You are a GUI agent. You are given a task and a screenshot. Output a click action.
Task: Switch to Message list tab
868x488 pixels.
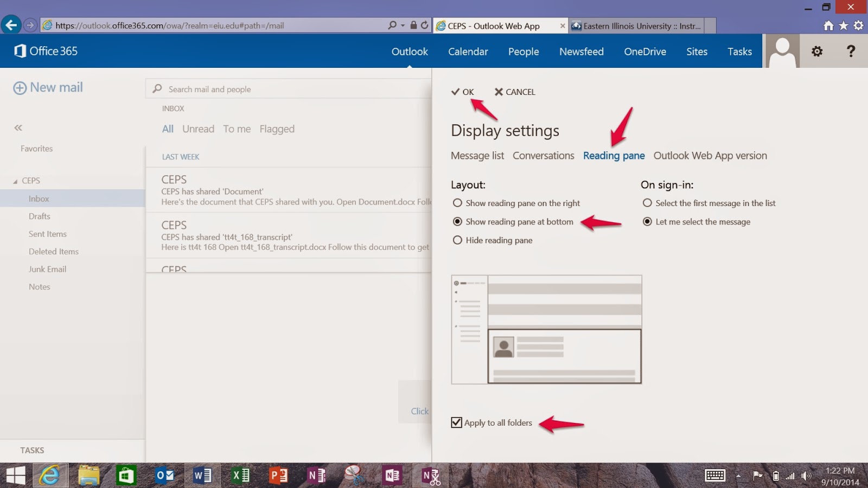pyautogui.click(x=477, y=156)
